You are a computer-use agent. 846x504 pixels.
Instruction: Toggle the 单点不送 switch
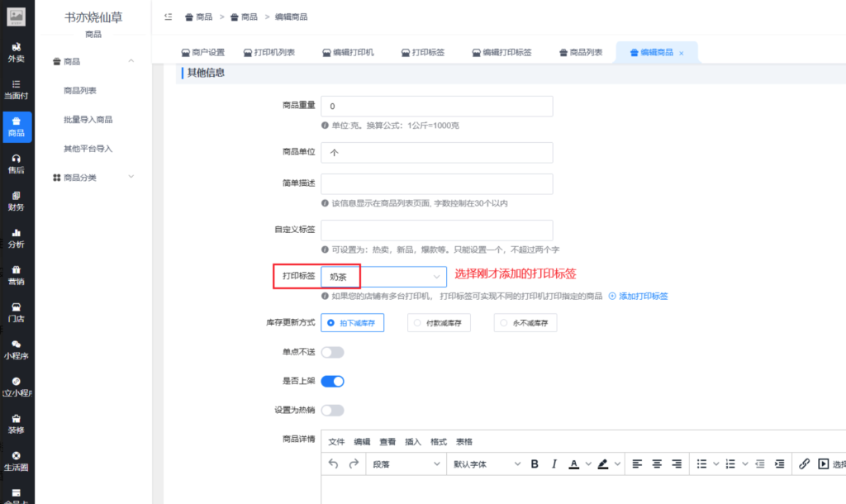(332, 353)
